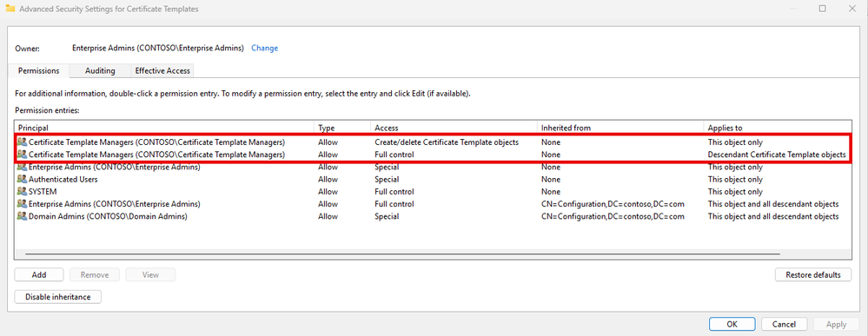Image resolution: width=868 pixels, height=336 pixels.
Task: Click Restore defaults button
Action: (813, 274)
